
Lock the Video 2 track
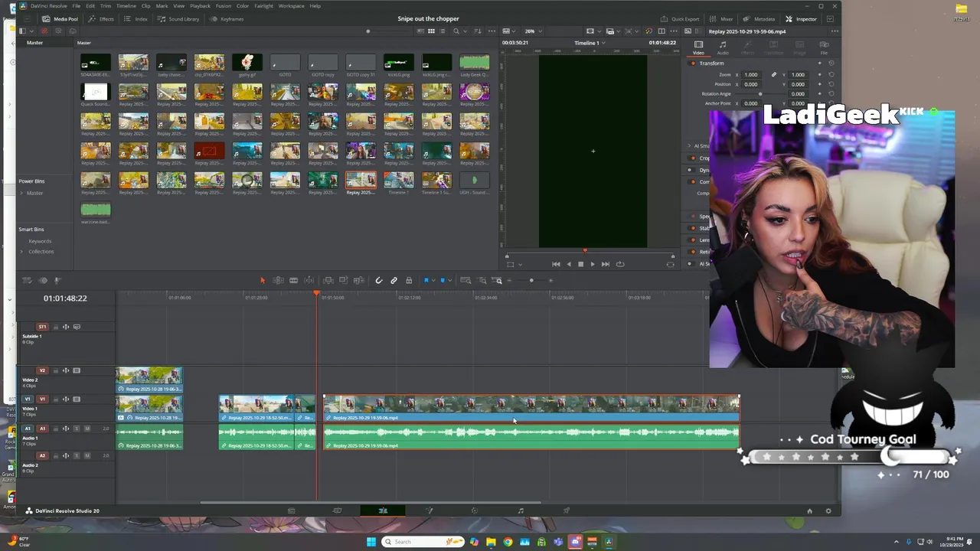[56, 371]
